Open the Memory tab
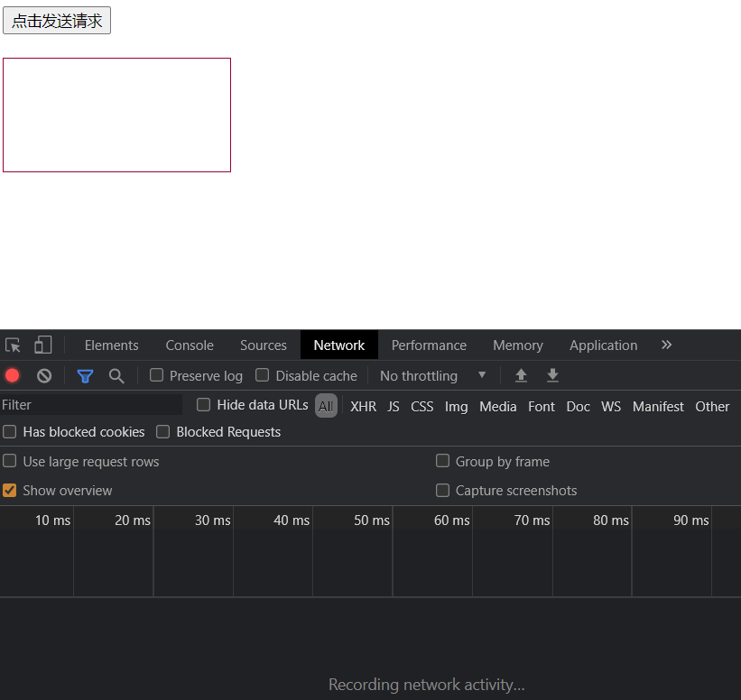Screen dimensions: 741x700 coord(518,345)
